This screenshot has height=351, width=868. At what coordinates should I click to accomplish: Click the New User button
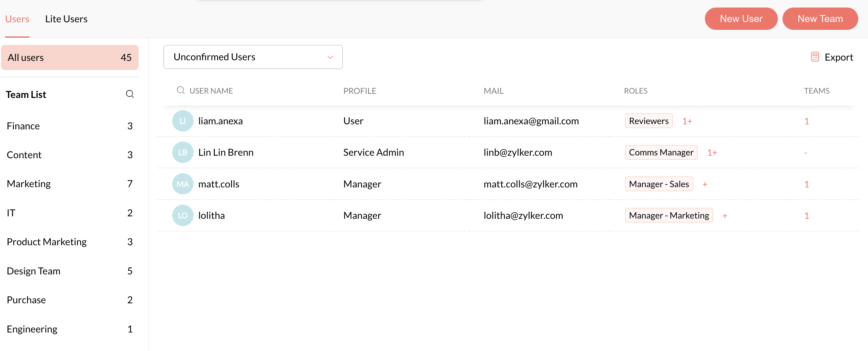tap(741, 19)
